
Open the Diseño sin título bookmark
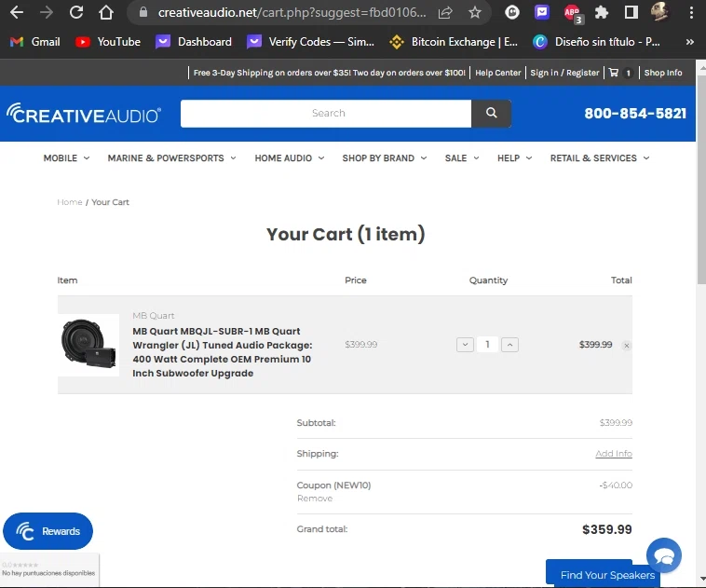tap(597, 42)
